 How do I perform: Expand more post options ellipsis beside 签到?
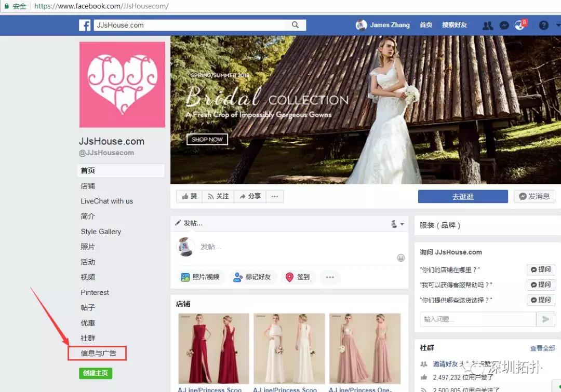[330, 277]
